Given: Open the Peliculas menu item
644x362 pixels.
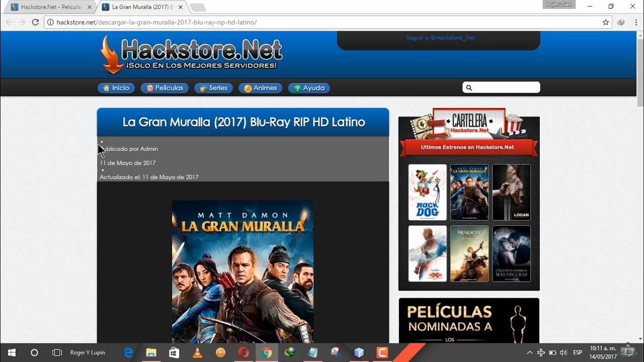Looking at the screenshot, I should tap(165, 88).
